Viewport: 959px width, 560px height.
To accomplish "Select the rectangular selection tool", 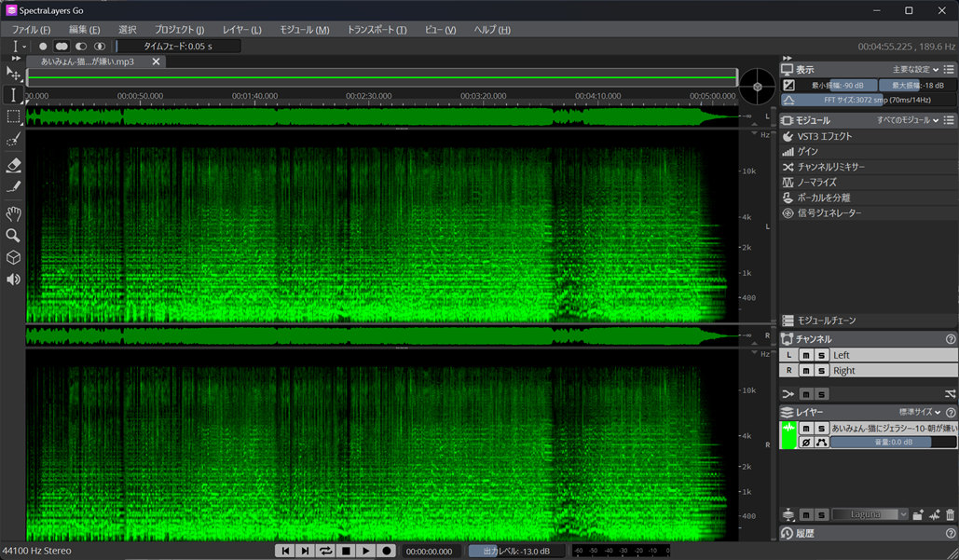I will click(13, 116).
